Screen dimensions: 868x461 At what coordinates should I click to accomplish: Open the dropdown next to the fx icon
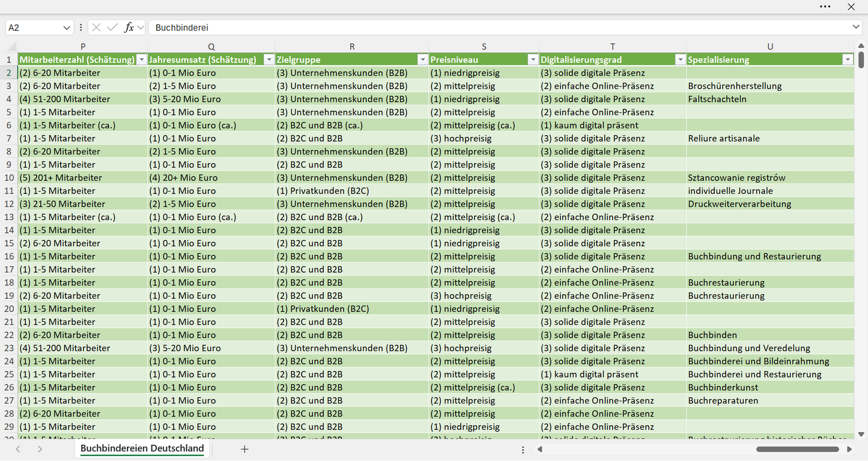coord(141,28)
